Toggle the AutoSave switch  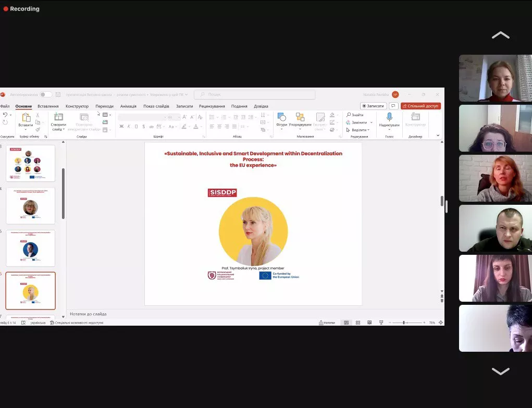pos(46,94)
